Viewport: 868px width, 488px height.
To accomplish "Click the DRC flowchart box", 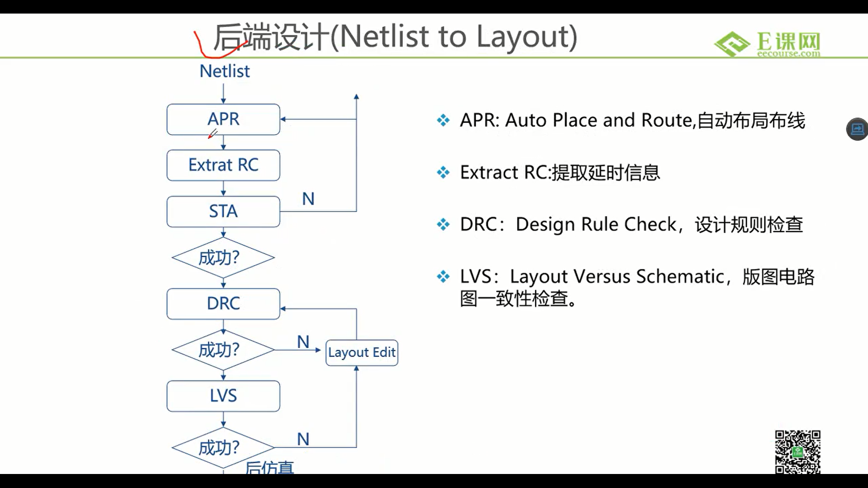I will pyautogui.click(x=223, y=304).
